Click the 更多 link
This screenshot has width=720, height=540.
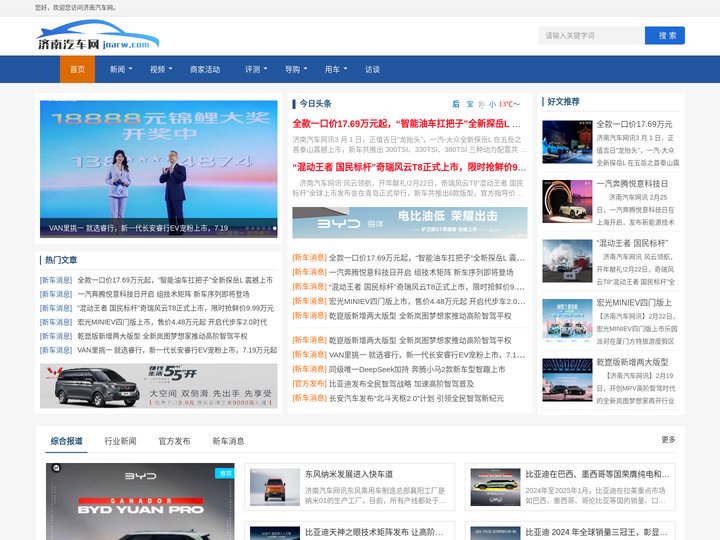coord(668,439)
